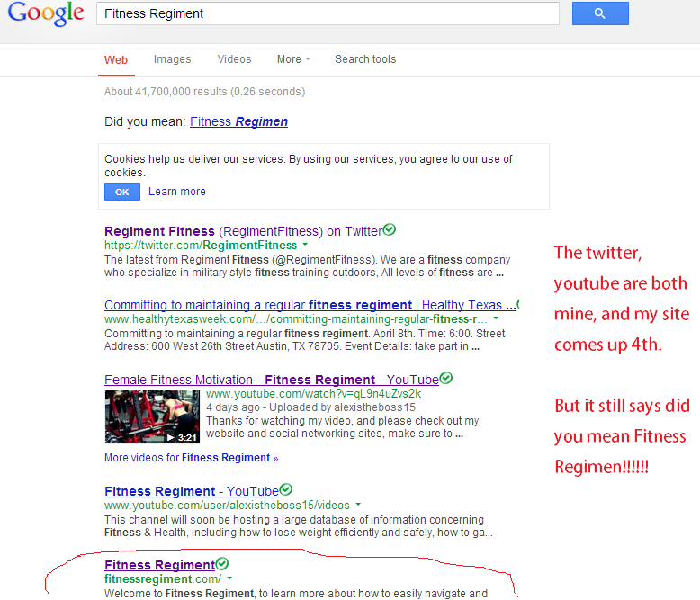Click the 4 days ago - Uploaded by alexistheboss15 text
Viewport: 700px width, 600px height.
pyautogui.click(x=310, y=407)
